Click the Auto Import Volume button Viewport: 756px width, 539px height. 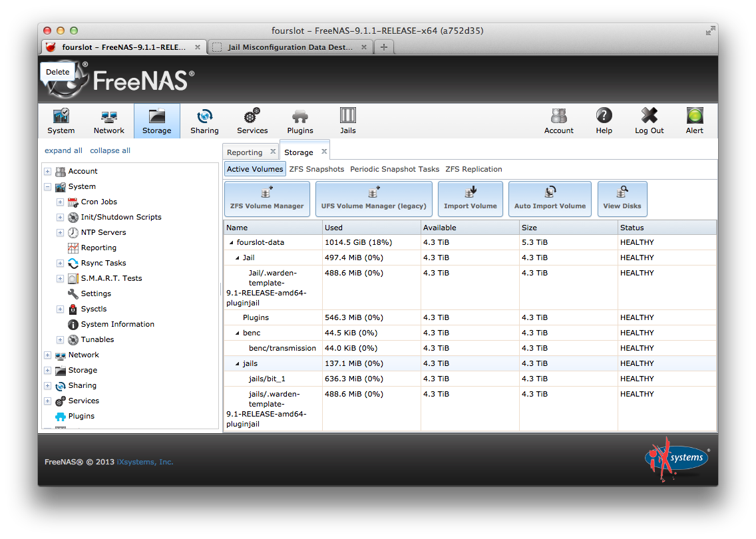(550, 198)
